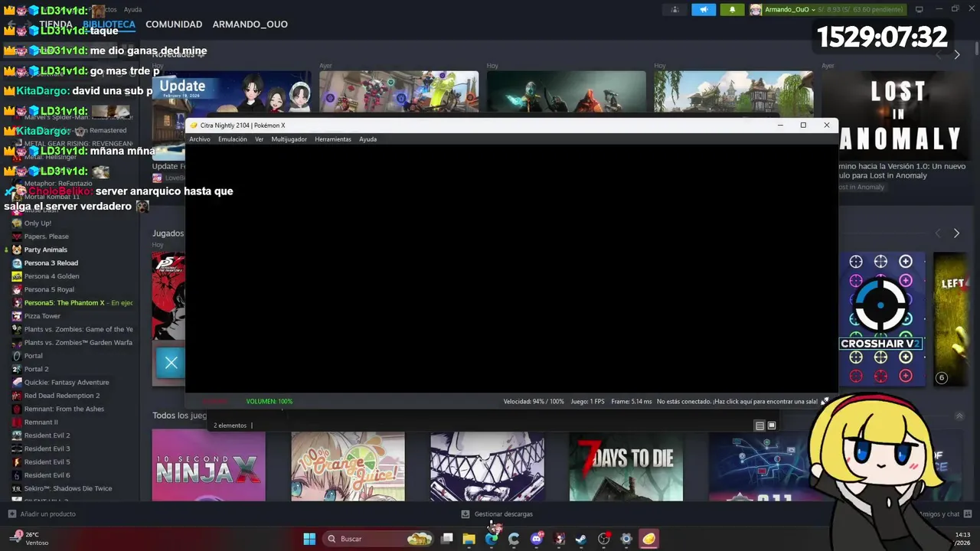980x551 pixels.
Task: Open Crosshair V2 game tile
Action: [x=880, y=318]
